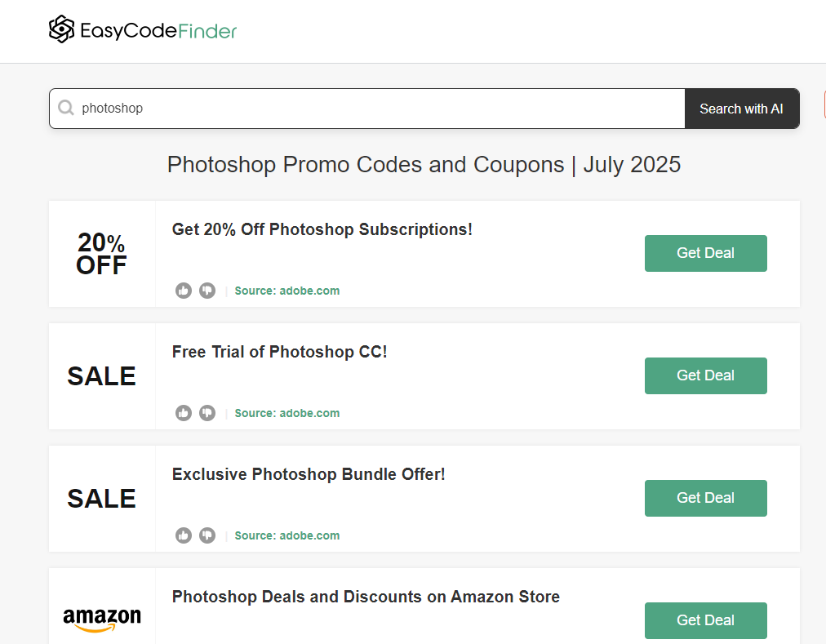Image resolution: width=826 pixels, height=644 pixels.
Task: Click the magnifier icon in search box
Action: [x=66, y=108]
